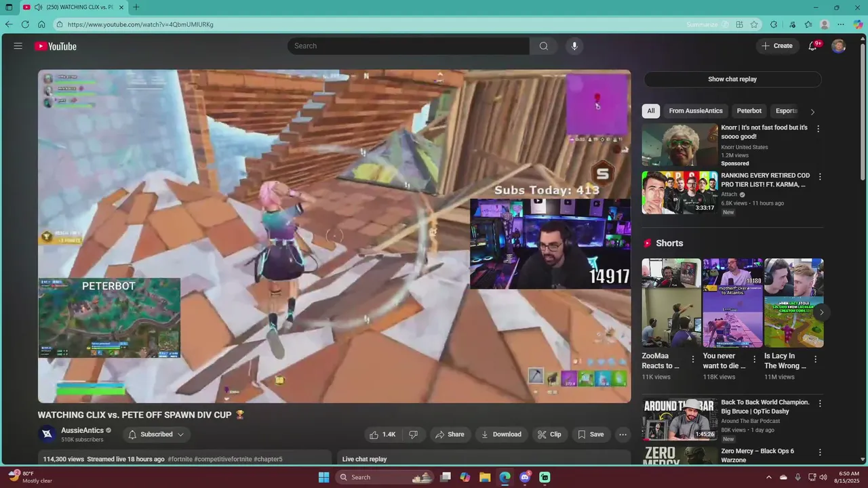Open Copilot in the Edge sidebar

858,24
